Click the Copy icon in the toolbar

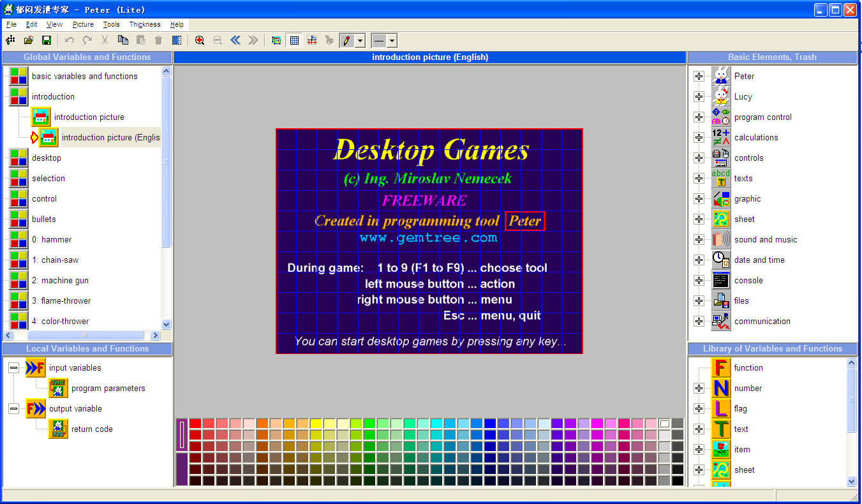[123, 40]
